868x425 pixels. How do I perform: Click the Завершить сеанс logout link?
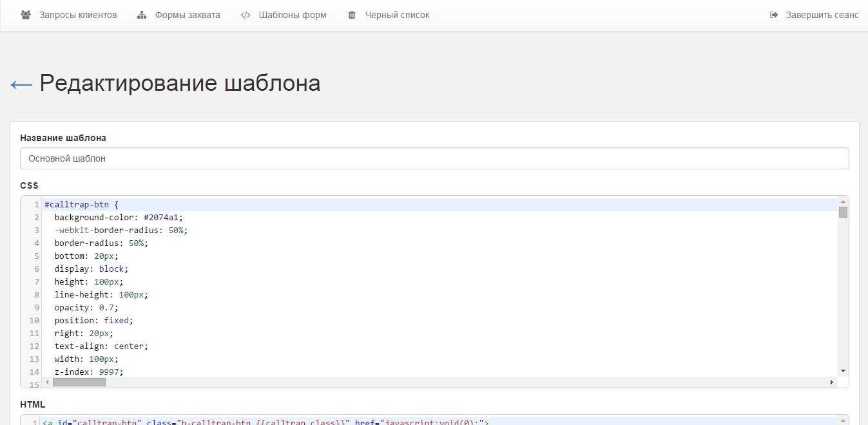pyautogui.click(x=822, y=15)
